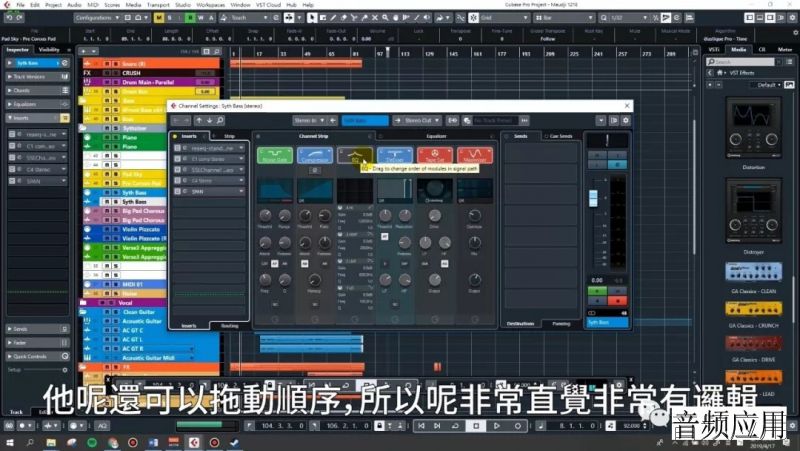Open the Transport menu
800x451 pixels.
pos(158,5)
